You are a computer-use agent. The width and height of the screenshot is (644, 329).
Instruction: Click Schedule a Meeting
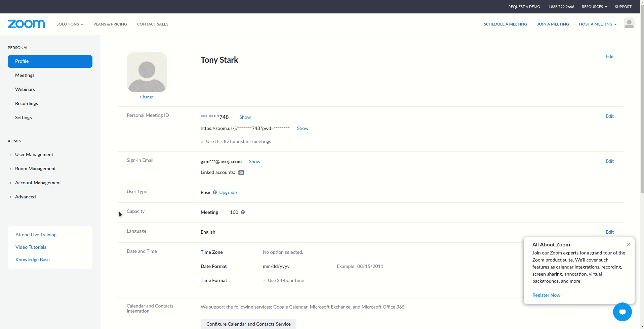coord(505,24)
